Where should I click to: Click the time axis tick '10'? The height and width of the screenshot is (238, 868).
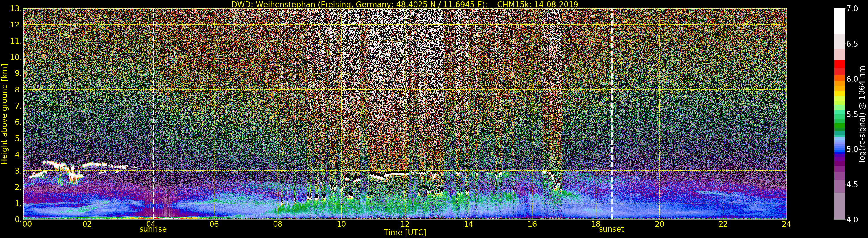341,224
